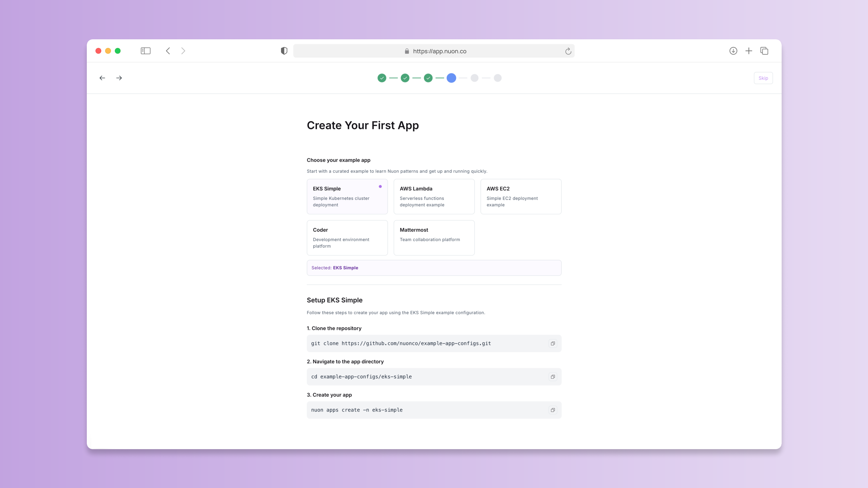
Task: Choose the Coder example card
Action: pyautogui.click(x=347, y=238)
